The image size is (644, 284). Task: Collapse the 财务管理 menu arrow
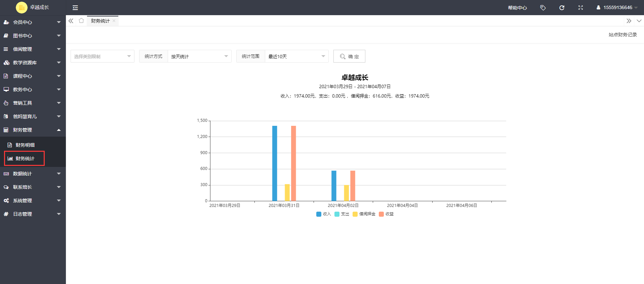point(59,130)
